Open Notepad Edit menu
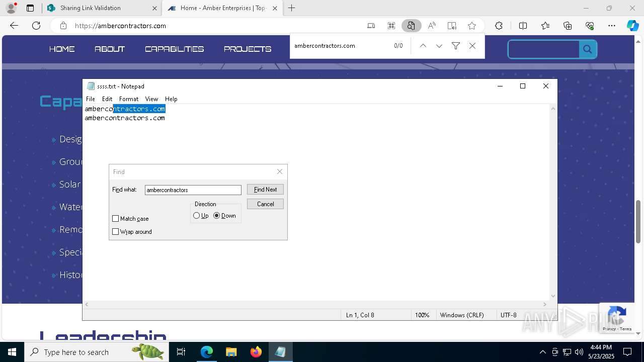The image size is (644, 362). point(107,99)
